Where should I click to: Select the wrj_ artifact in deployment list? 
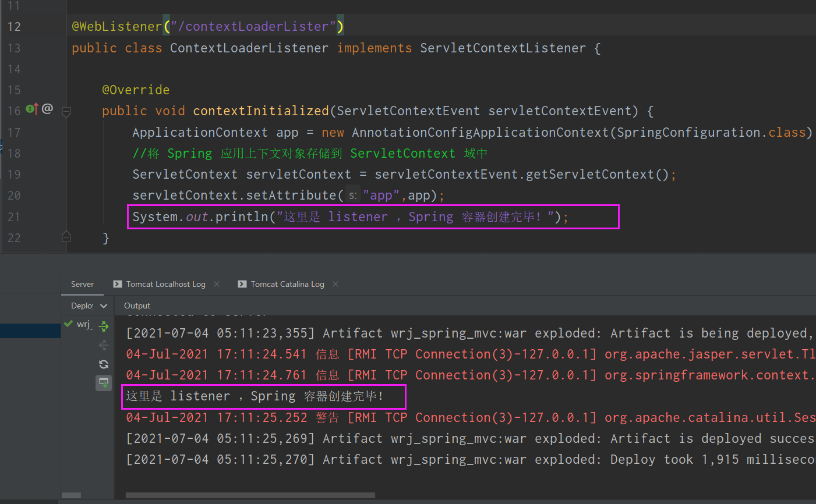[84, 324]
